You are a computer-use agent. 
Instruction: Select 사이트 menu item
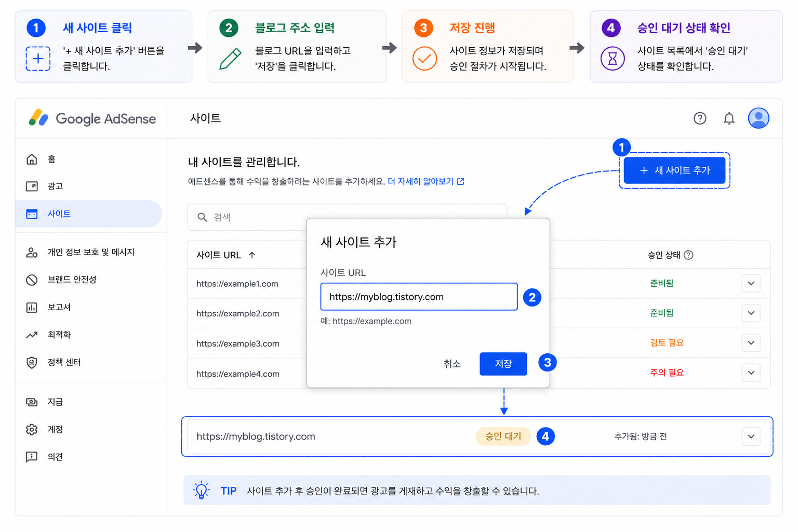click(88, 214)
